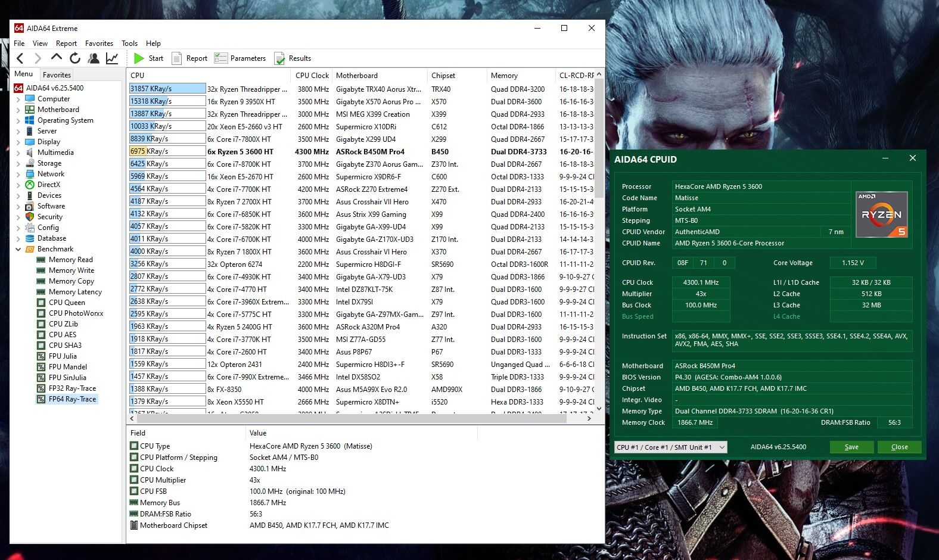This screenshot has width=939, height=560.
Task: Select the CPU AES benchmark
Action: [57, 335]
